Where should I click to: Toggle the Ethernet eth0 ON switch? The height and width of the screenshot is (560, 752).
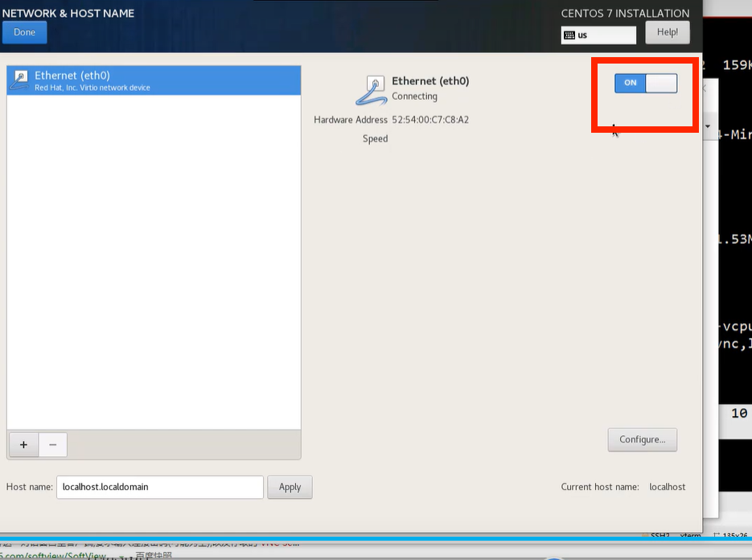pyautogui.click(x=646, y=83)
